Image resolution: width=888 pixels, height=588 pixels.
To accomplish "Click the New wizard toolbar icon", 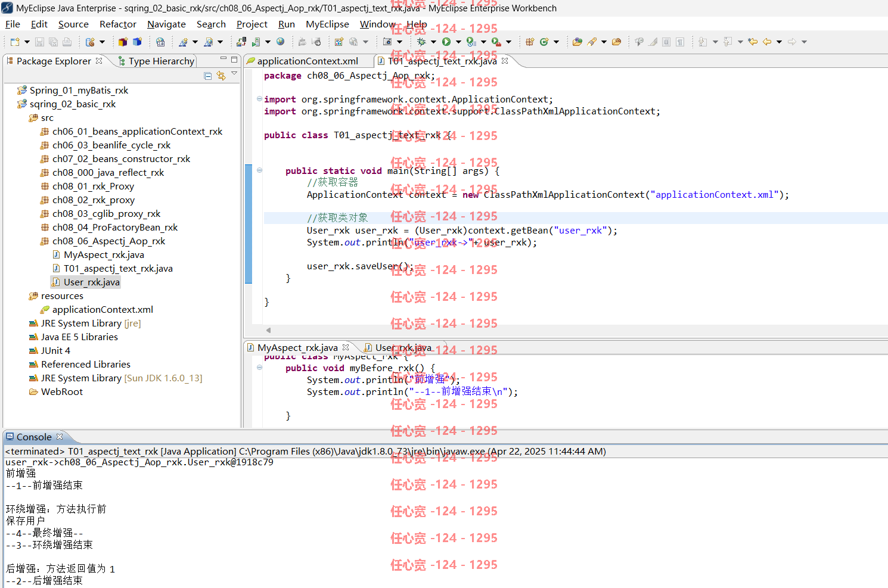I will [15, 42].
